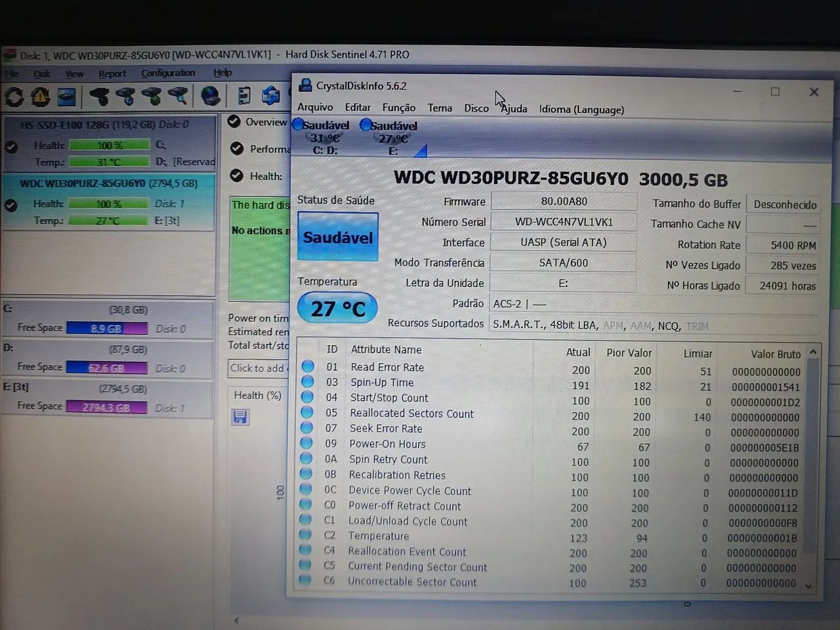The height and width of the screenshot is (630, 840).
Task: Open the Disco menu
Action: 476,108
